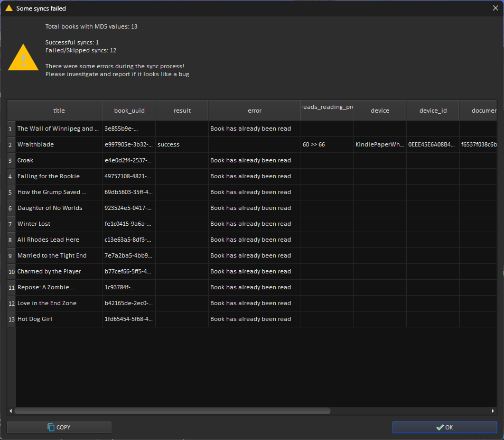
Task: Click the error cell in Hot Dog Girl row
Action: pos(254,319)
